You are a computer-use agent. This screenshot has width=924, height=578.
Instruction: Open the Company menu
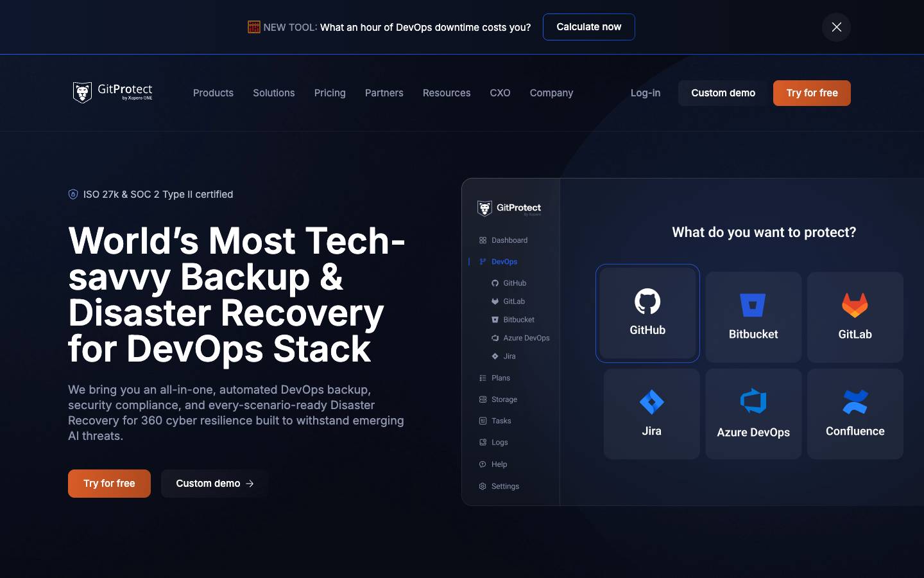[x=551, y=93]
